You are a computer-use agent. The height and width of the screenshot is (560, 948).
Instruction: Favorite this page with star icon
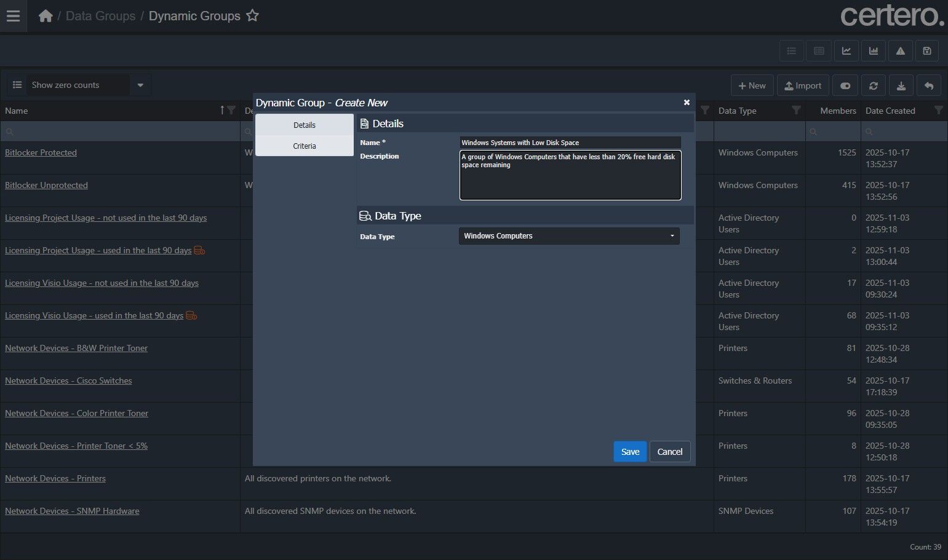pos(252,16)
